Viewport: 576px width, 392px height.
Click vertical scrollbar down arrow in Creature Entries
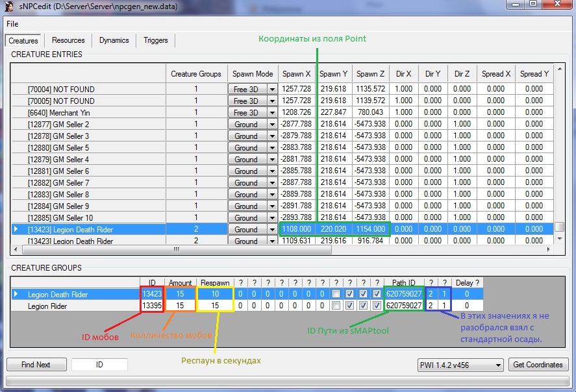[559, 239]
